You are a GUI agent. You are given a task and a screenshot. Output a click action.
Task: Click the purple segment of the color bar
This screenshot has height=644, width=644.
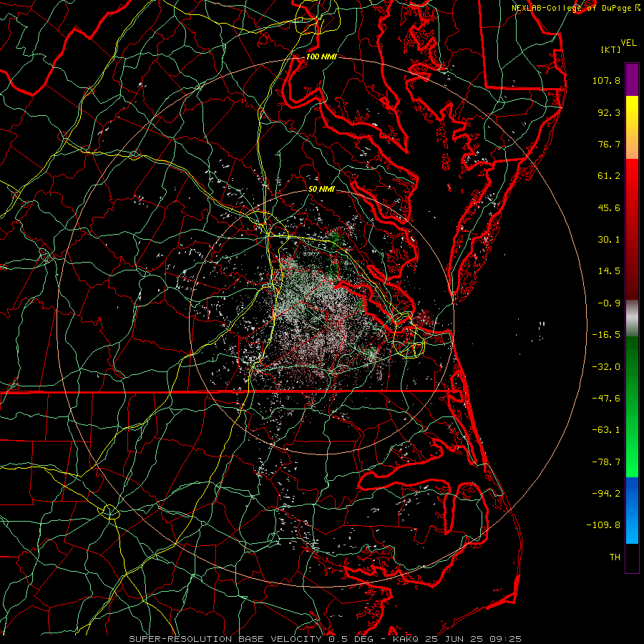tap(632, 80)
